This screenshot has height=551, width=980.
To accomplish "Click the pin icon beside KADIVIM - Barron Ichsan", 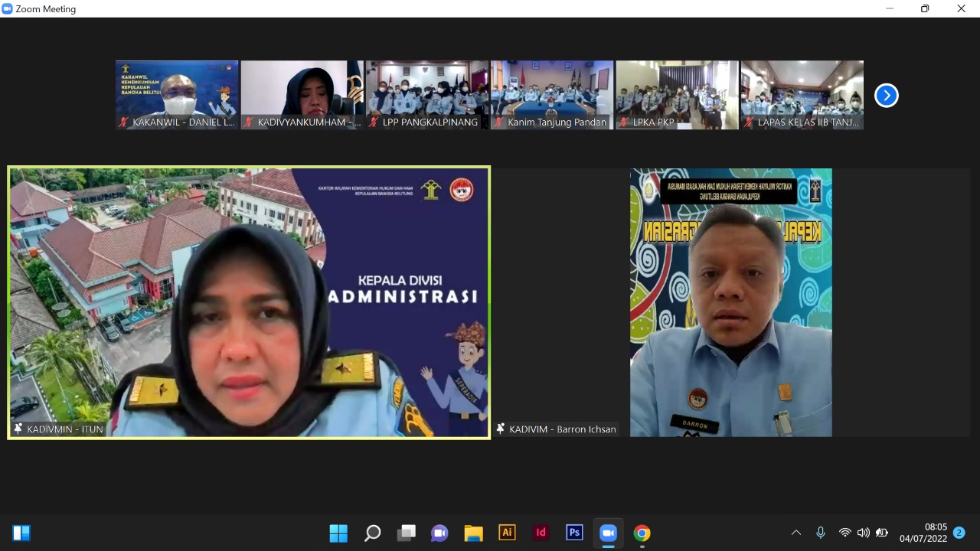I will point(501,429).
